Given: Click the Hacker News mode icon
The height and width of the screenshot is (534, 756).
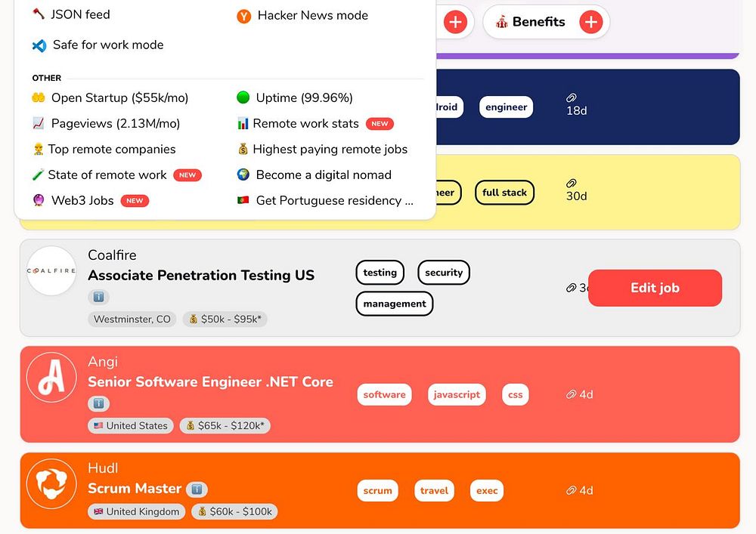Looking at the screenshot, I should 243,15.
